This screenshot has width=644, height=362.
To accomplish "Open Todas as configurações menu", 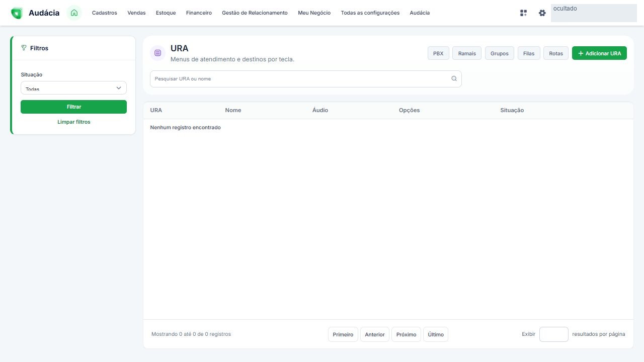I will (x=370, y=13).
